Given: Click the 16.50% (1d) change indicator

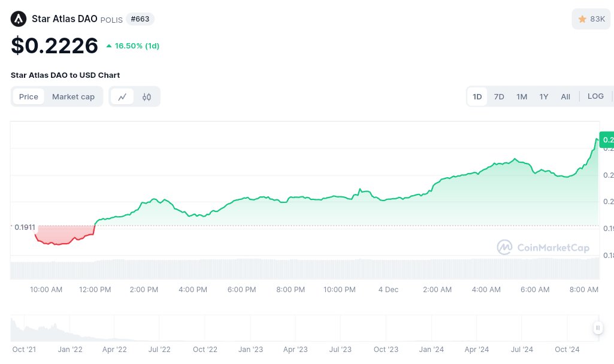Looking at the screenshot, I should 133,45.
